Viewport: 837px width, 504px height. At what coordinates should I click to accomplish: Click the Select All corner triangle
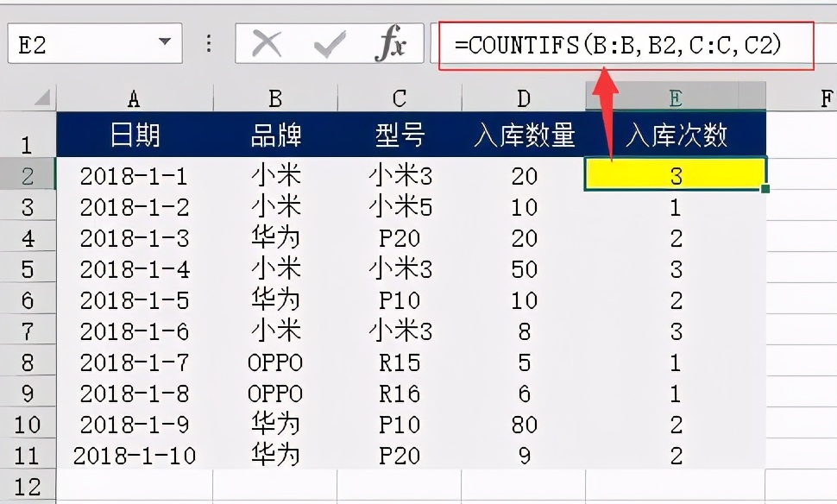pyautogui.click(x=41, y=98)
